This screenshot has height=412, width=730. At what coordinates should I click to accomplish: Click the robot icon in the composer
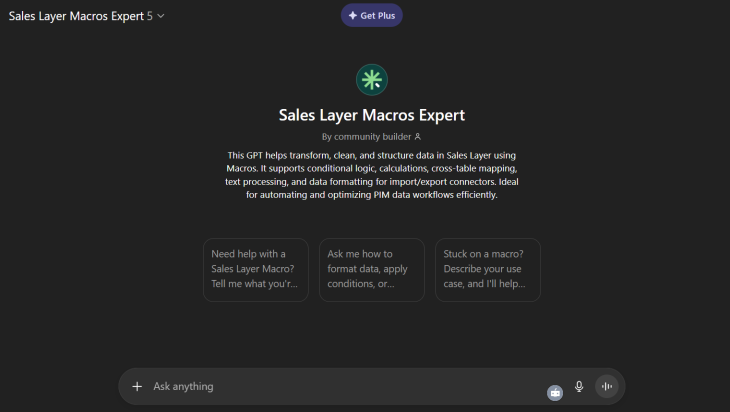[x=555, y=393]
